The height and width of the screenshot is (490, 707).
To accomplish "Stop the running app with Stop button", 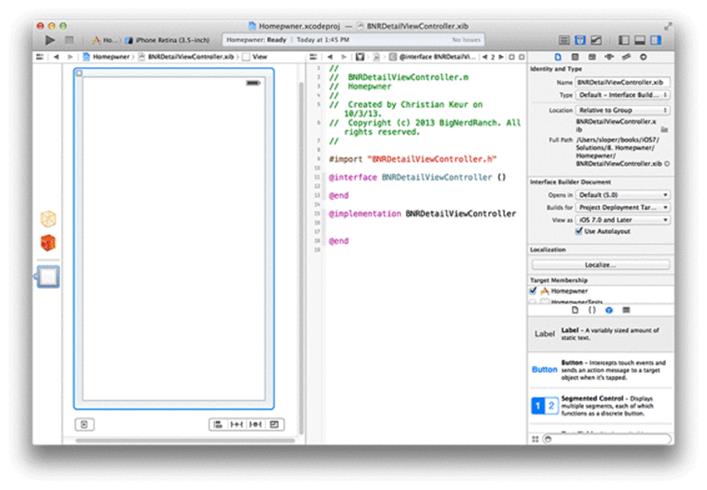I will (69, 40).
